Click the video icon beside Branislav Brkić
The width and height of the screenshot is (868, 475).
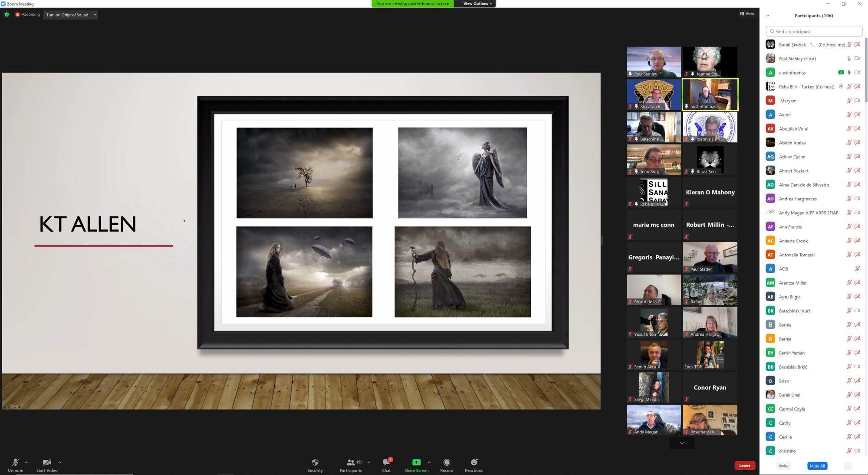click(858, 367)
